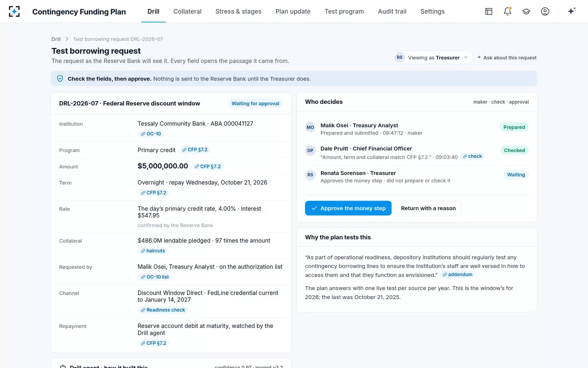The height and width of the screenshot is (368, 588).
Task: Click the Waiting badge for Renata Sorensen
Action: tap(516, 175)
